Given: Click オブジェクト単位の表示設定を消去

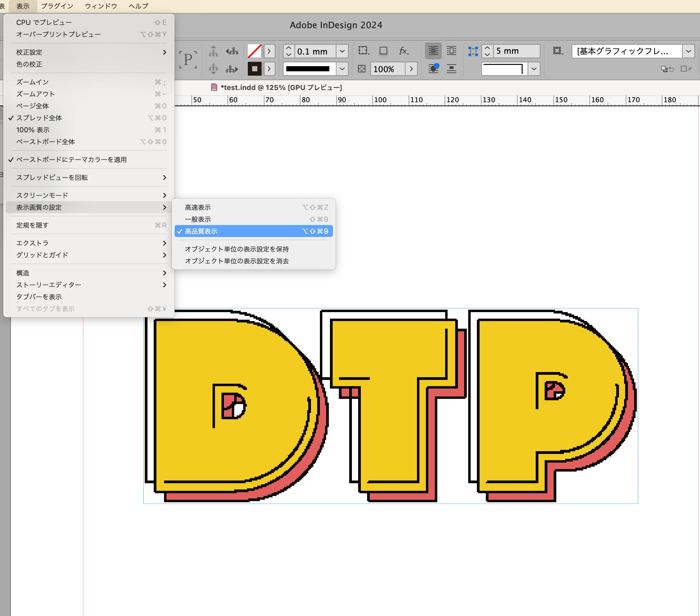Looking at the screenshot, I should click(237, 261).
